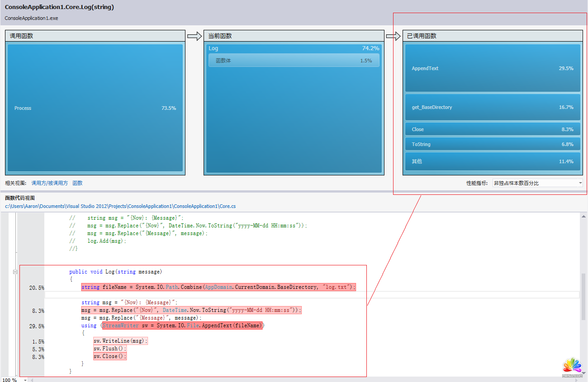Click the highlighted AppendText code line
The height and width of the screenshot is (382, 588).
click(x=182, y=325)
